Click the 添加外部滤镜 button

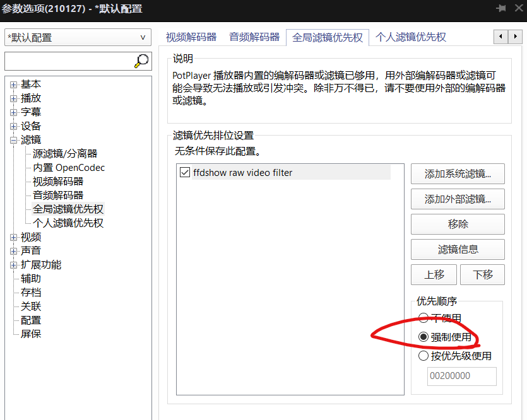458,199
